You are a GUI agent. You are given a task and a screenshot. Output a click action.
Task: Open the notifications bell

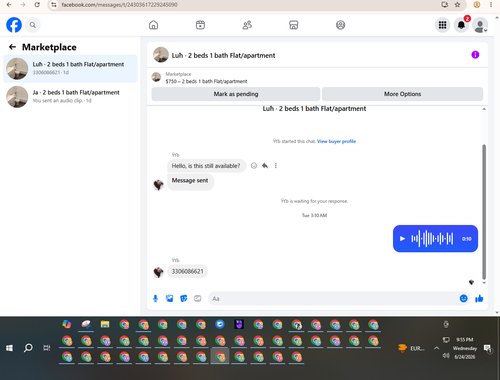click(x=461, y=25)
